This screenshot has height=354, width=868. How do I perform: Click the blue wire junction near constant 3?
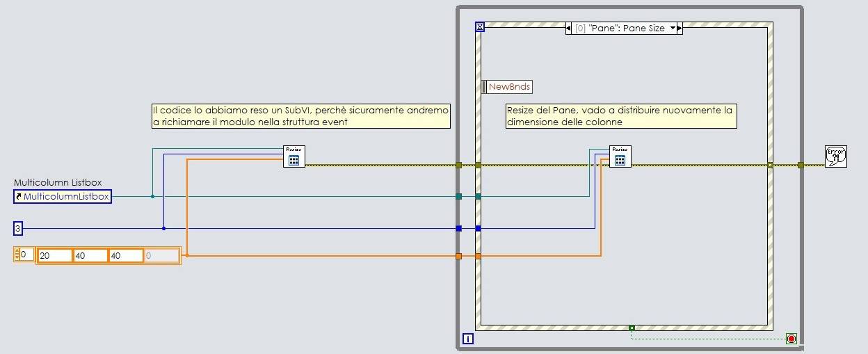pyautogui.click(x=163, y=228)
